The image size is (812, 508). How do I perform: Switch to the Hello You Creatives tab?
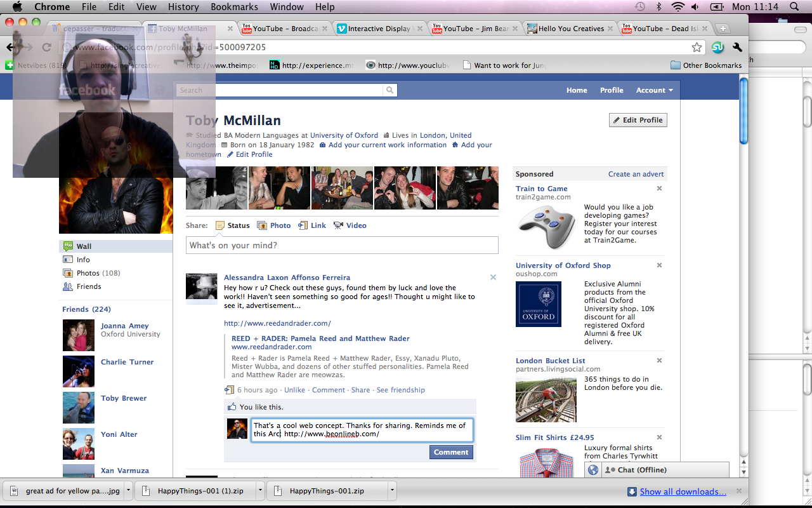pos(570,29)
